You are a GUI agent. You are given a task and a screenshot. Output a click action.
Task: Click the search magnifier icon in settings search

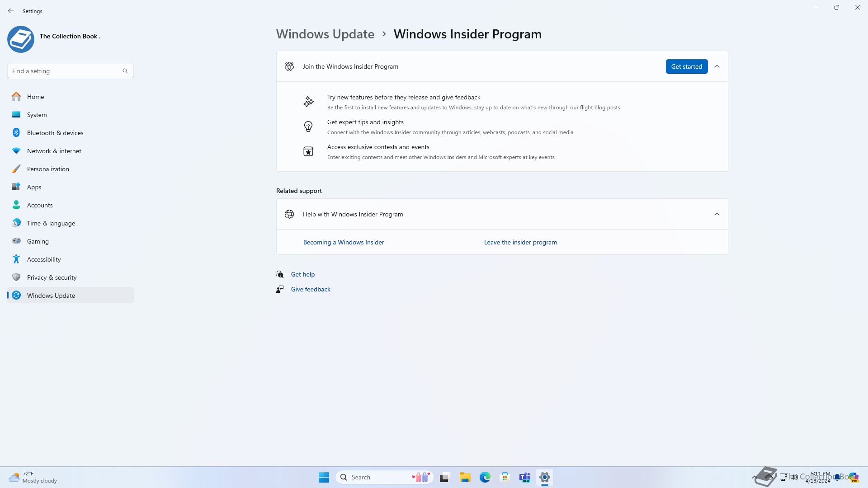pyautogui.click(x=125, y=71)
